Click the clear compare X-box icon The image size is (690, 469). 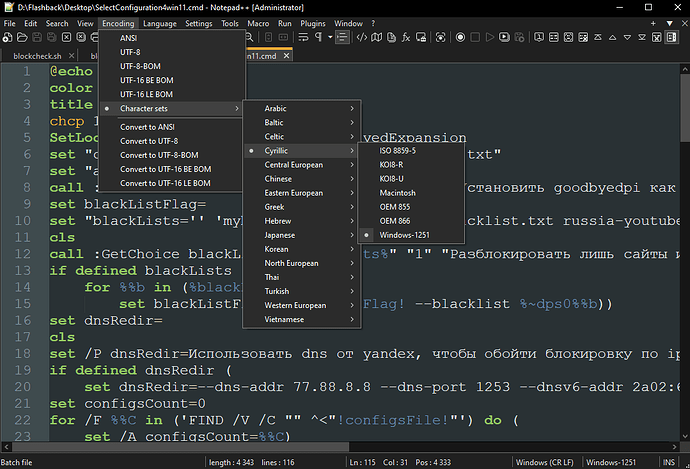657,37
